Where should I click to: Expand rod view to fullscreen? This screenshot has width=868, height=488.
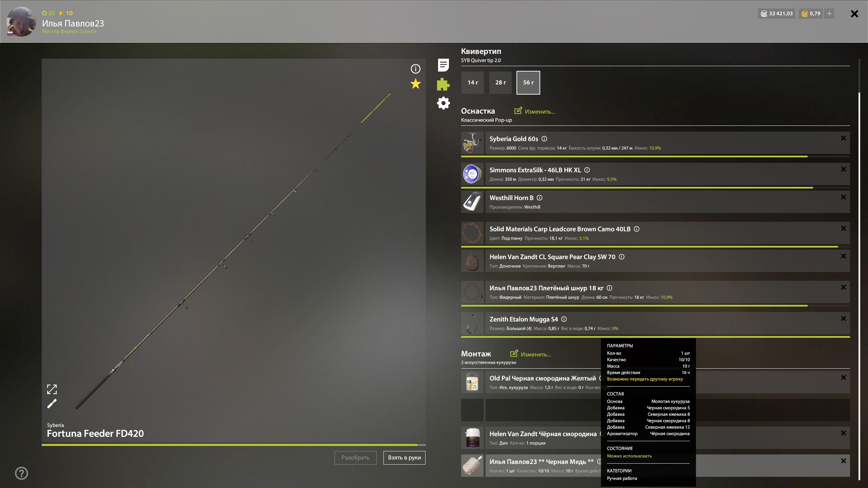(x=52, y=389)
